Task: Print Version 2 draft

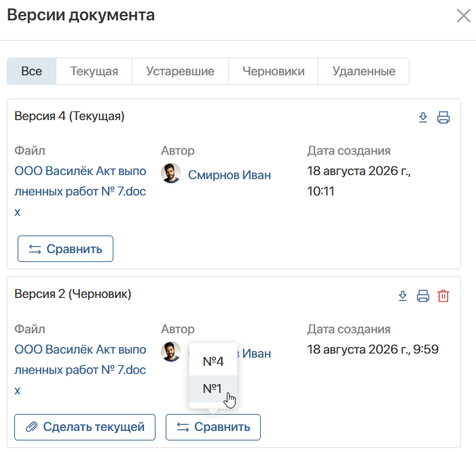Action: (x=423, y=296)
